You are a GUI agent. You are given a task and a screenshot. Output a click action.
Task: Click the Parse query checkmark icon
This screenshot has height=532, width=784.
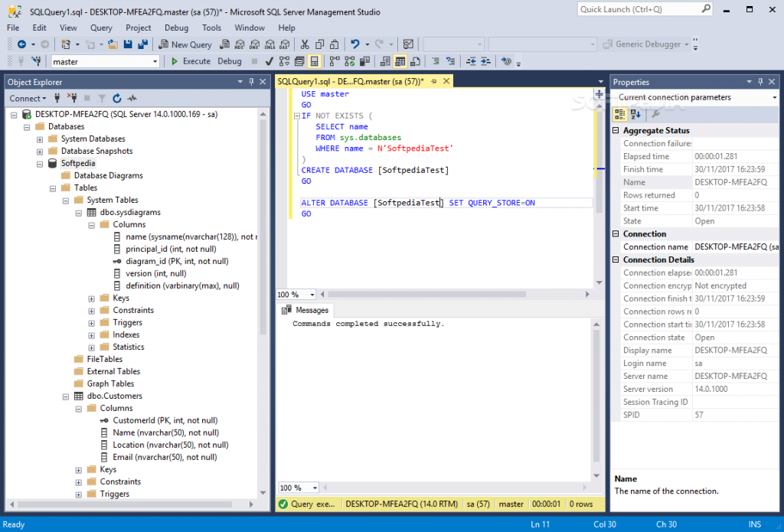[269, 60]
